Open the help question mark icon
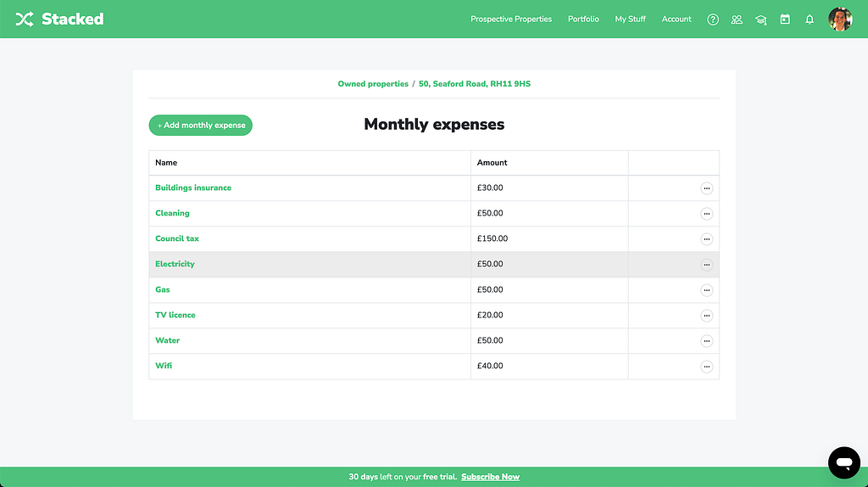 pos(712,20)
